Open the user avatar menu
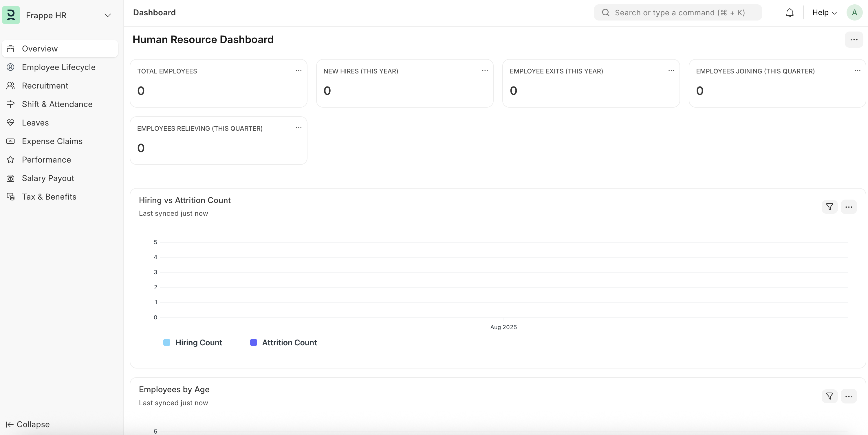The width and height of the screenshot is (868, 435). (854, 12)
